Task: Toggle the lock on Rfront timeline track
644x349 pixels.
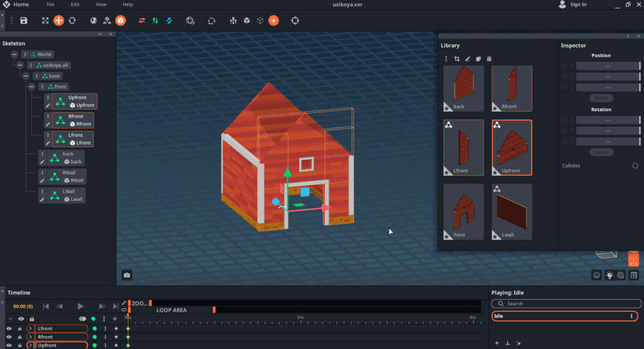Action: click(19, 337)
